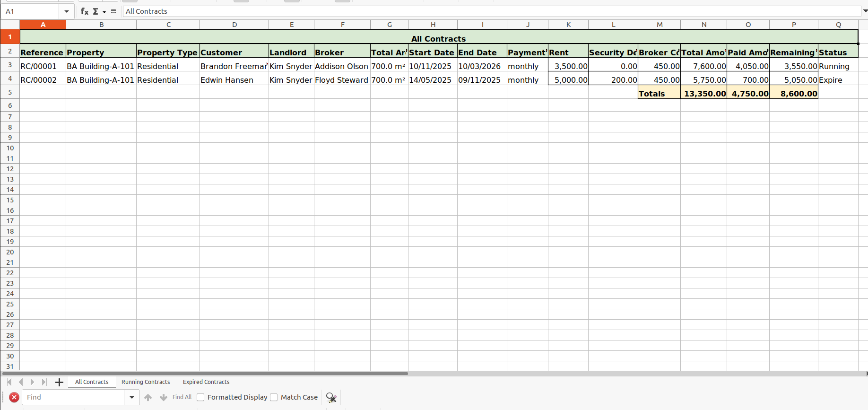Add a new sheet with the plus icon

(59, 382)
